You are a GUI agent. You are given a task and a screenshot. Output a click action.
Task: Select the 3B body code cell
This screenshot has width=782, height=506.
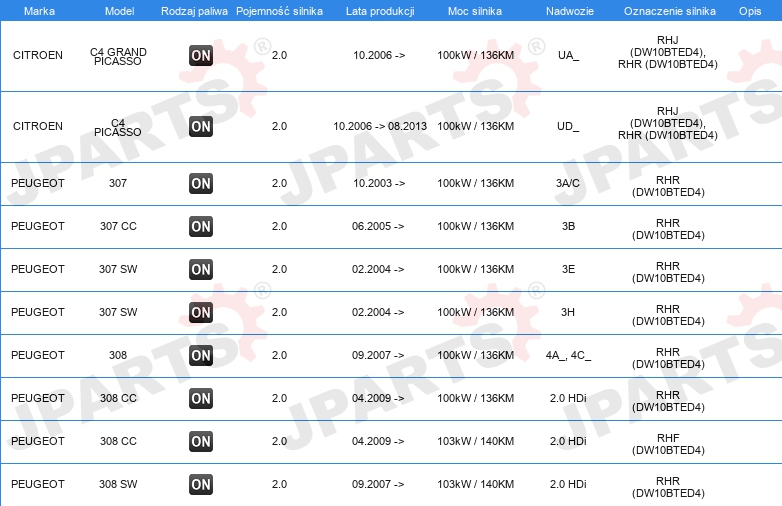[x=569, y=226]
